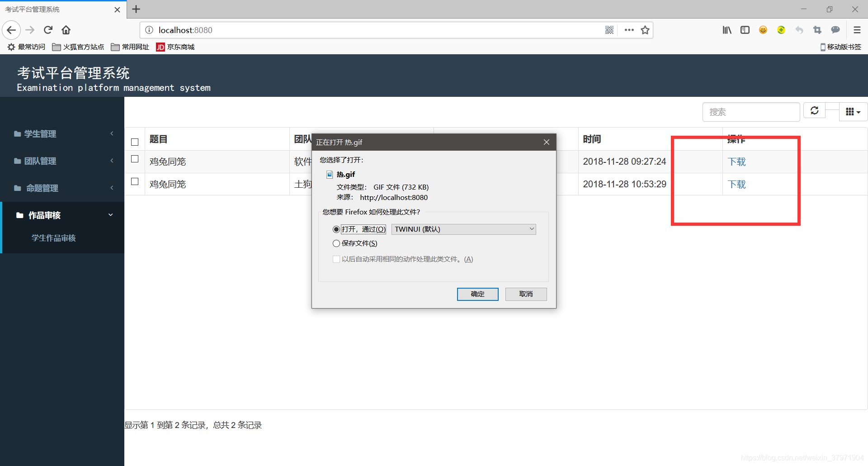Tick 以后自动采用相同的动作处理此类文件 checkbox

[336, 259]
